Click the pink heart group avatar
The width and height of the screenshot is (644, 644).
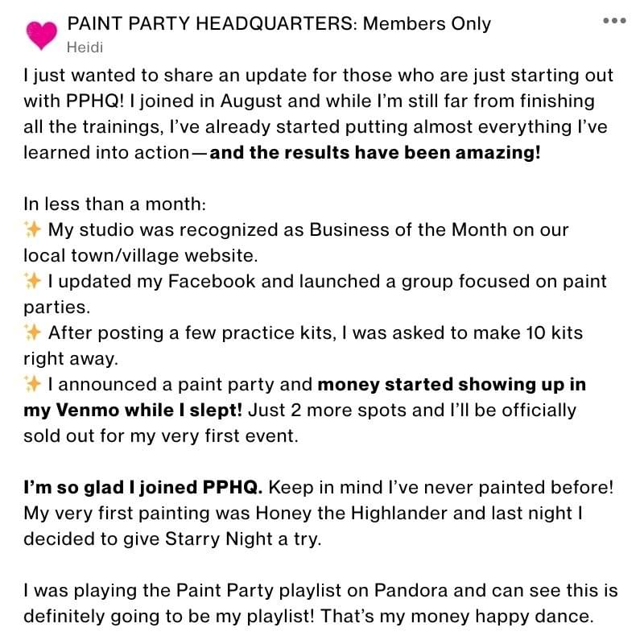[x=42, y=34]
